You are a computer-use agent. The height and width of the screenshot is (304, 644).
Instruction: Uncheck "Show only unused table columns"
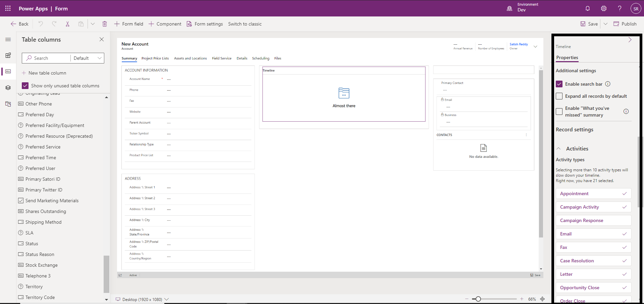(x=25, y=86)
